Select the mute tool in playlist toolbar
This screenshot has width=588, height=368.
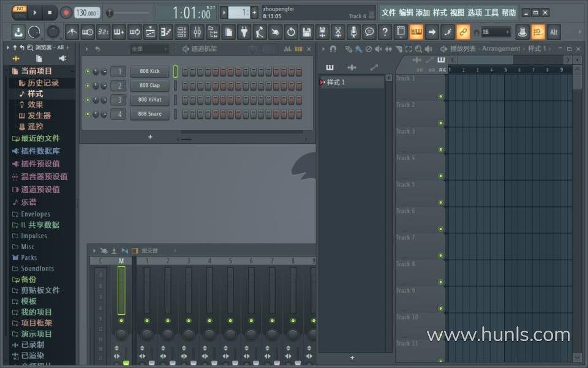[x=379, y=49]
